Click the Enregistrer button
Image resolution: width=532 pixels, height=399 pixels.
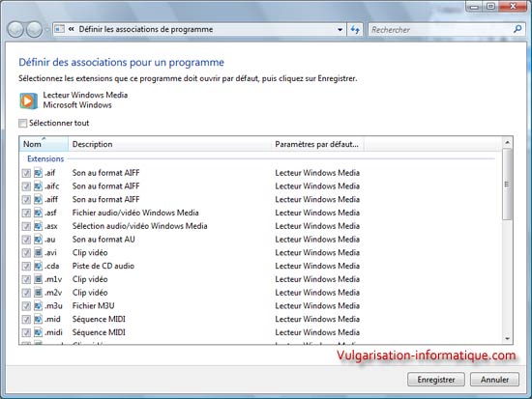pos(436,380)
